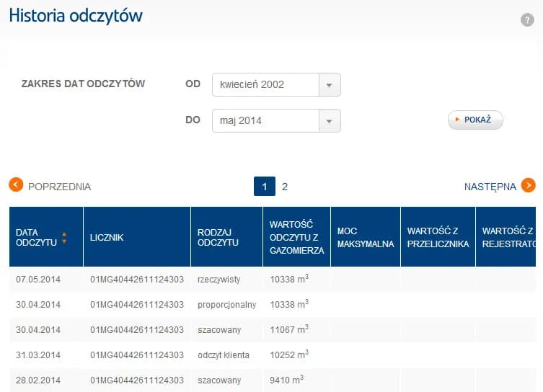The height and width of the screenshot is (392, 543).
Task: Click the orange next page arrow icon
Action: coord(529,185)
